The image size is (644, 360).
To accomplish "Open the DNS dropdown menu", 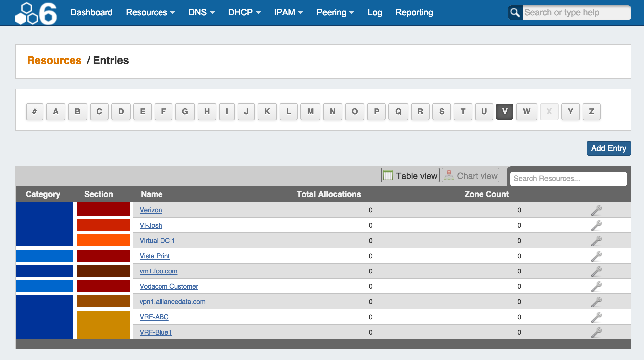I will [x=201, y=13].
